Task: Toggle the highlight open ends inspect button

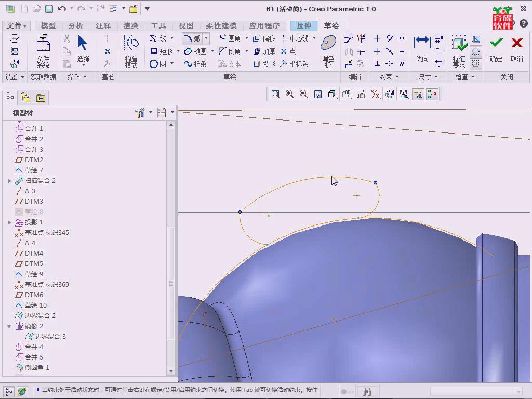Action: (x=476, y=51)
